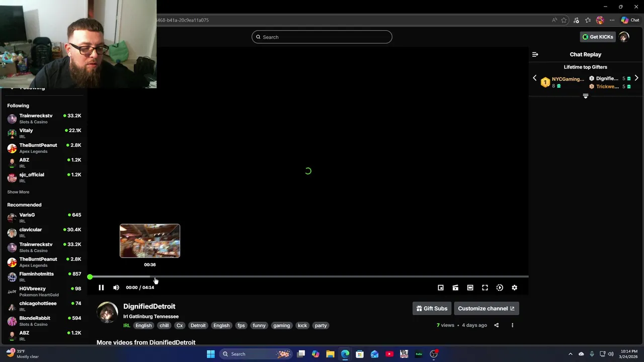
Task: Open browser favorites list icon
Action: click(588, 20)
